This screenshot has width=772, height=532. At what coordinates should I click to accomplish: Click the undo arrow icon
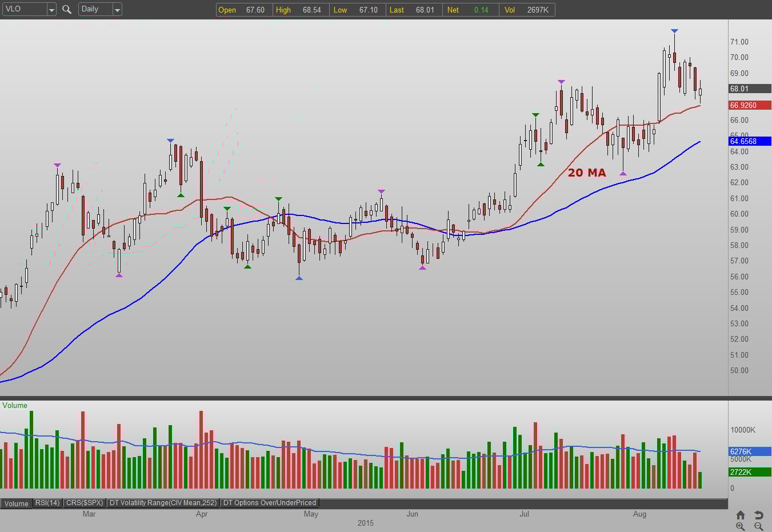[x=758, y=515]
